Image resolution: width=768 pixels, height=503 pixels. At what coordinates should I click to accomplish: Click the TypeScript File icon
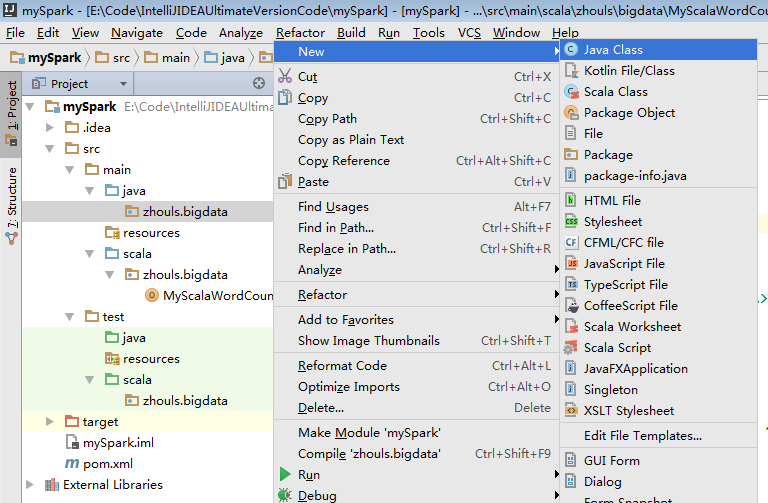pos(571,285)
